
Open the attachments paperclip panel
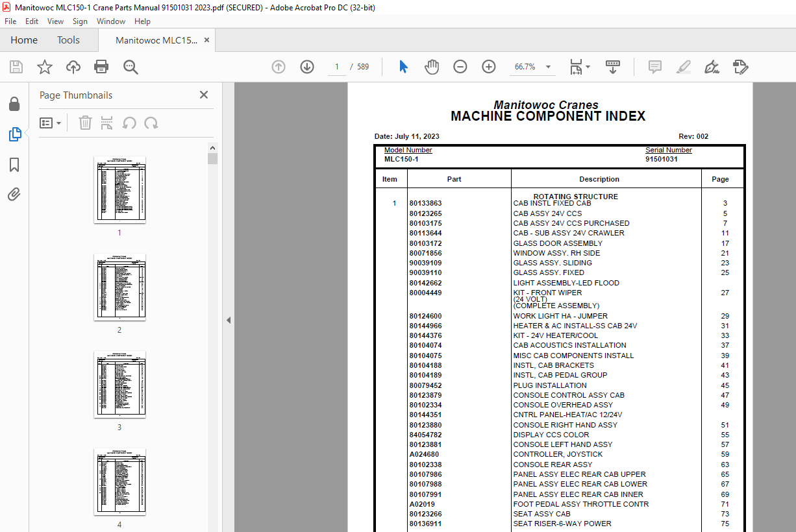click(14, 194)
